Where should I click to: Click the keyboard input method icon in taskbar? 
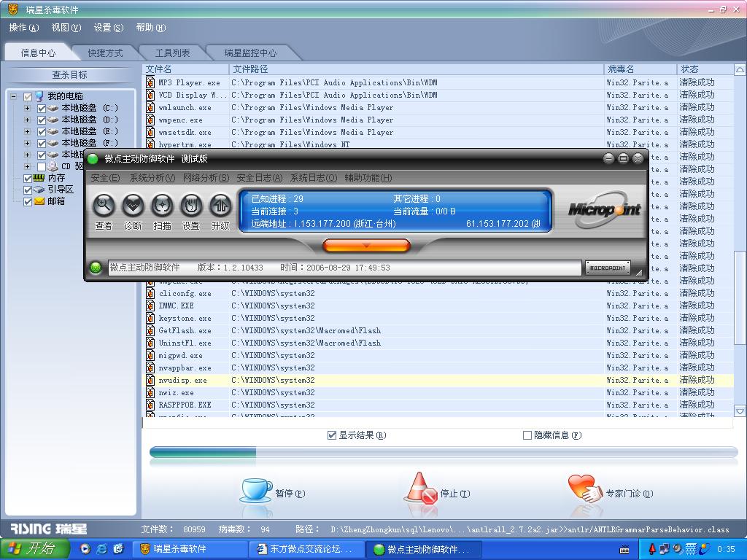[x=624, y=550]
